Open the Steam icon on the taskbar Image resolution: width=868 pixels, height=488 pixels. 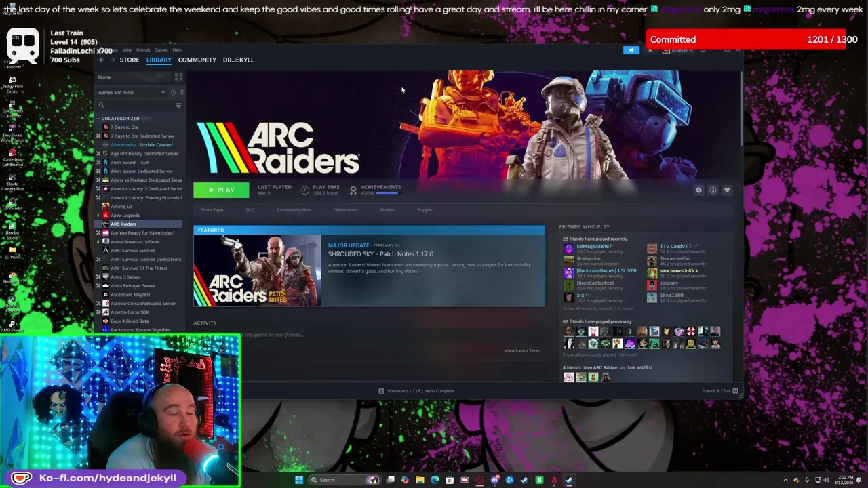pyautogui.click(x=569, y=480)
